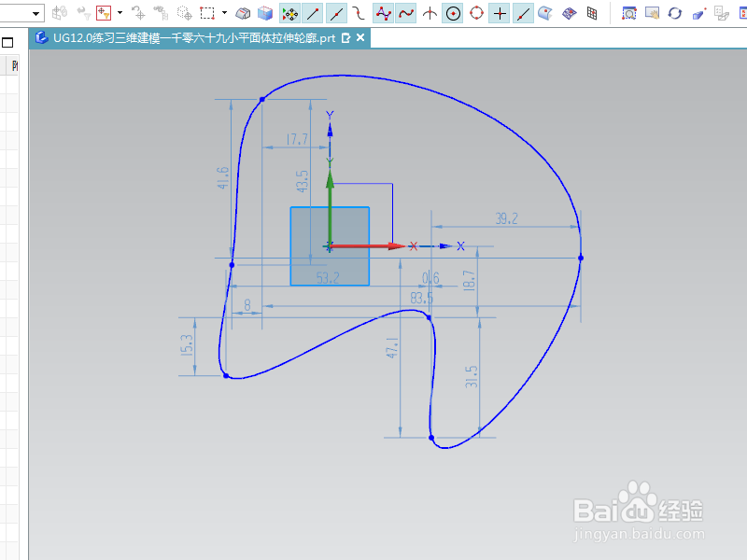Click the window square icon left of tab

pyautogui.click(x=7, y=42)
